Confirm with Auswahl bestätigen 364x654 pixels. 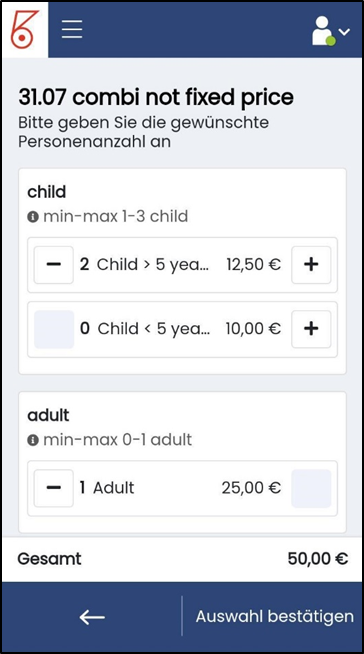pos(275,616)
